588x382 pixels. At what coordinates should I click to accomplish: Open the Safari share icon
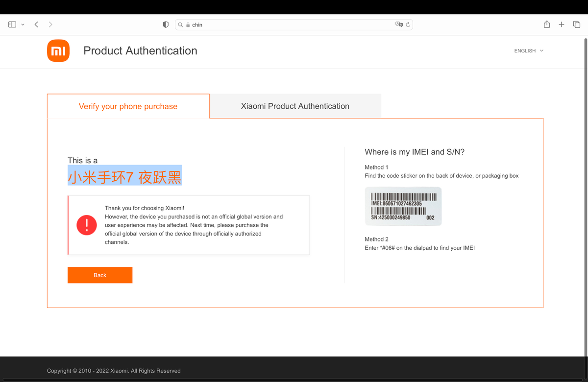tap(547, 24)
